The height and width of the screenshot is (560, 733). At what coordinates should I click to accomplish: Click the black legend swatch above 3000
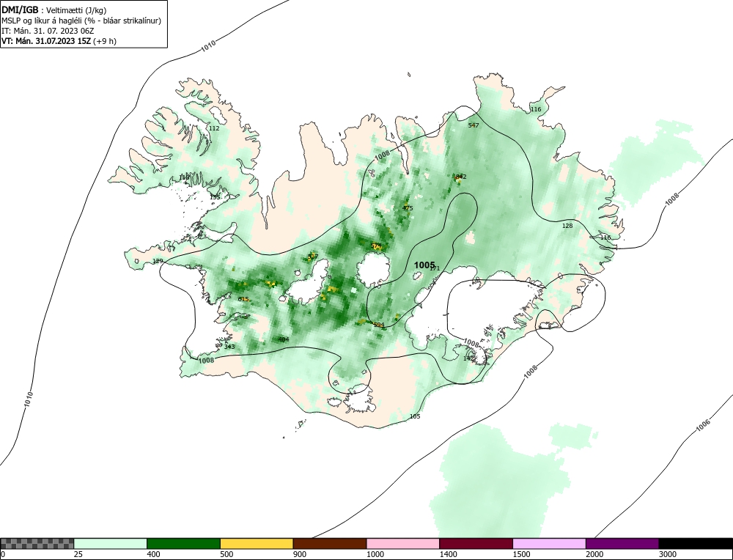[696, 543]
